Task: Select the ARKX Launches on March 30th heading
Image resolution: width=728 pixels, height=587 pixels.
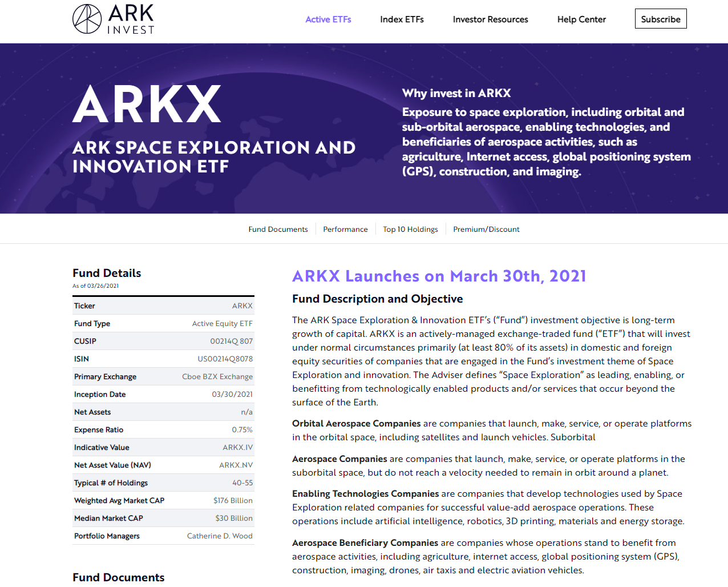Action: coord(439,276)
